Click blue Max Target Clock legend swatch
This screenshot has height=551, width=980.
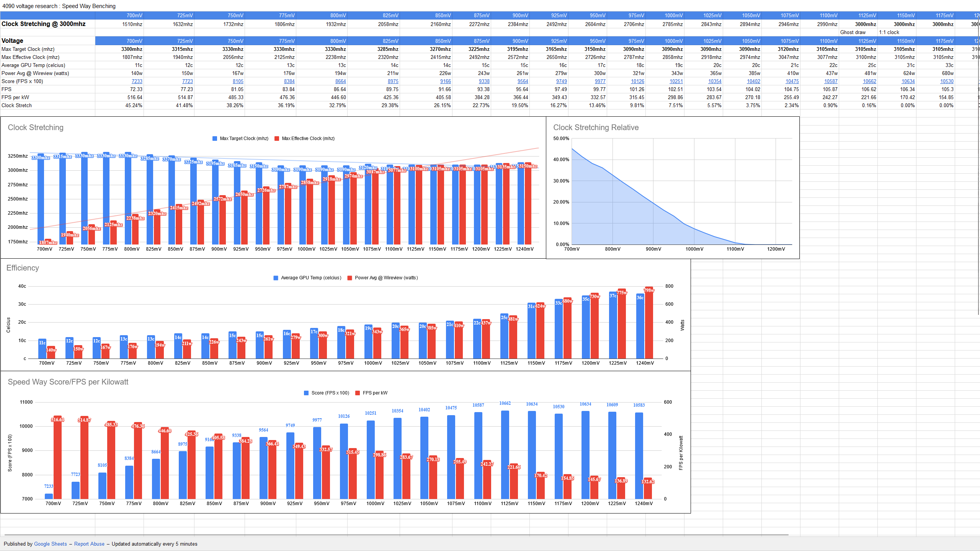point(215,139)
